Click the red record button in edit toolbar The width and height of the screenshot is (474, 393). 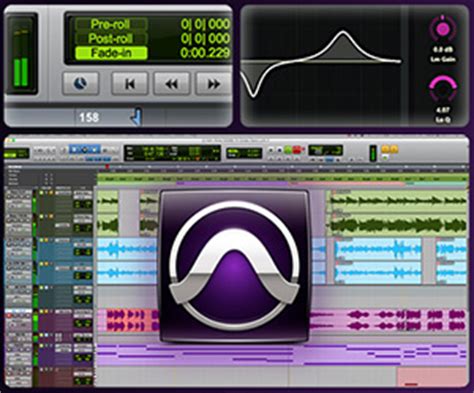tap(296, 150)
